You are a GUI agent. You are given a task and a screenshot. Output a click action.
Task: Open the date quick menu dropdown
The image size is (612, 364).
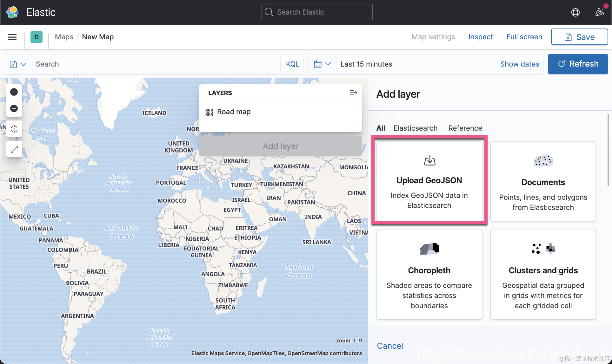pyautogui.click(x=322, y=64)
